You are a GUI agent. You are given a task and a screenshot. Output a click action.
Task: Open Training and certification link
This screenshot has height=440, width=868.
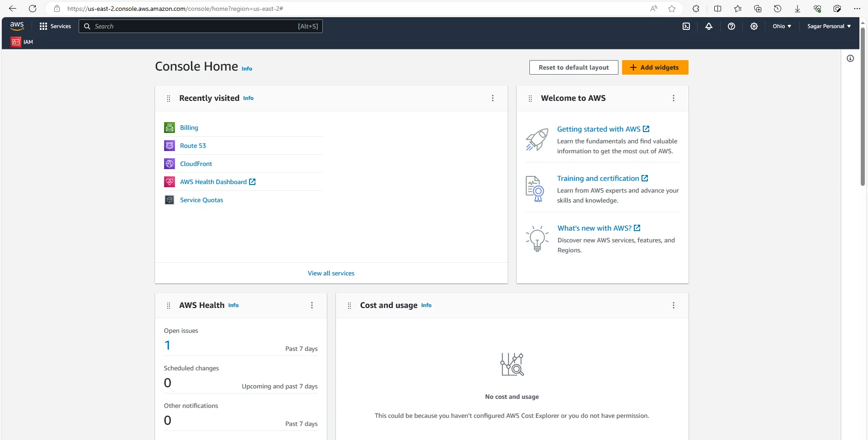point(603,178)
